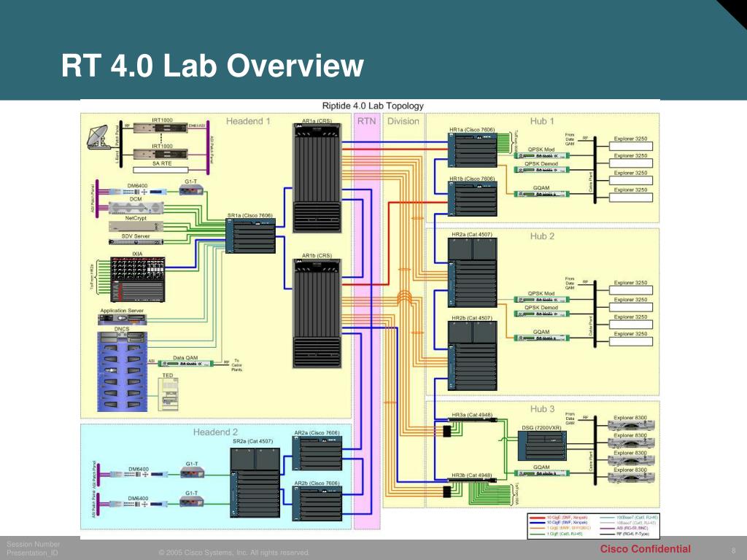Click the 'Session Number' footer text
Screen dimensions: 747x560
click(34, 544)
